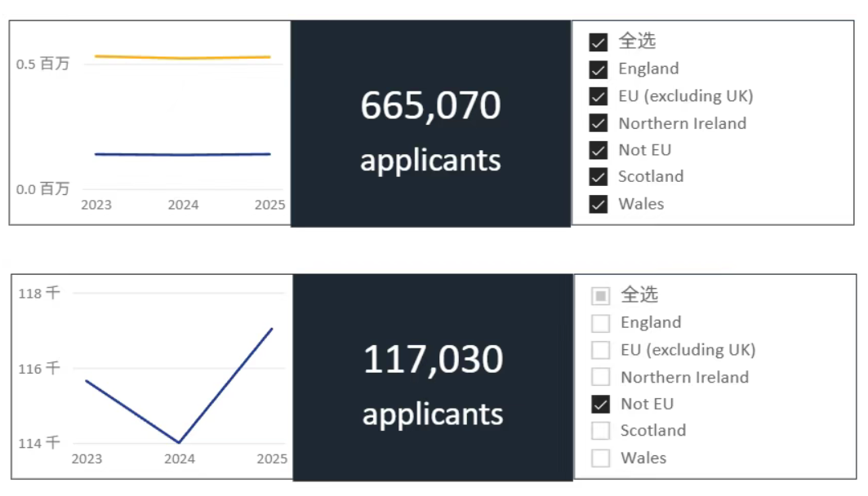Tick the partially selected 全选 checkbox

pyautogui.click(x=601, y=295)
